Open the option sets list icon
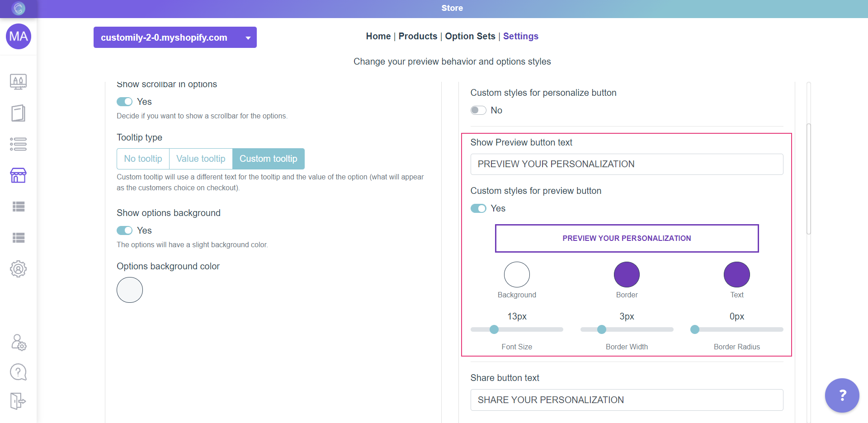Image resolution: width=868 pixels, height=423 pixels. tap(18, 144)
